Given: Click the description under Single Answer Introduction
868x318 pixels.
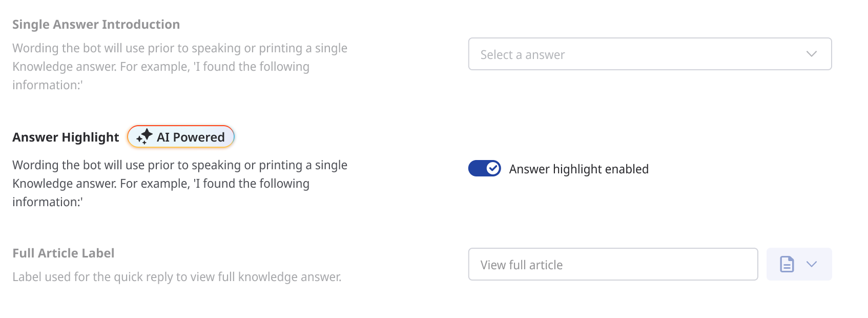Looking at the screenshot, I should (179, 57).
